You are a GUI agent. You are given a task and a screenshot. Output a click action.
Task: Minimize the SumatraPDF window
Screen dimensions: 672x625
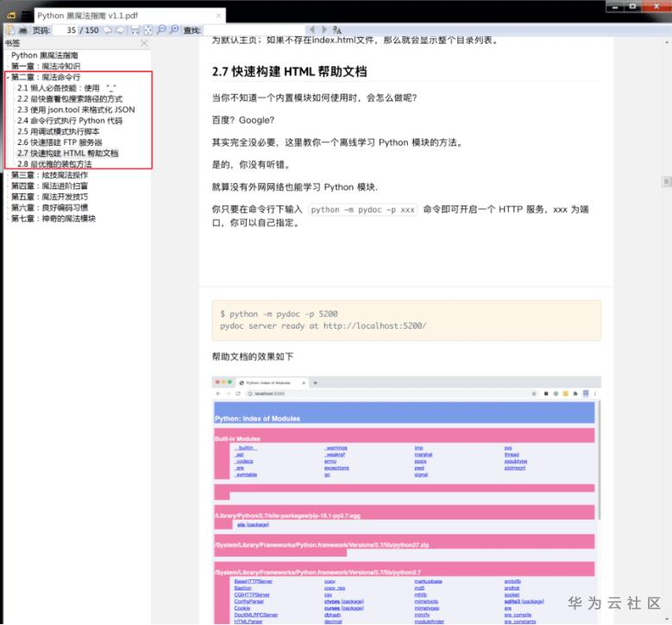tap(615, 6)
